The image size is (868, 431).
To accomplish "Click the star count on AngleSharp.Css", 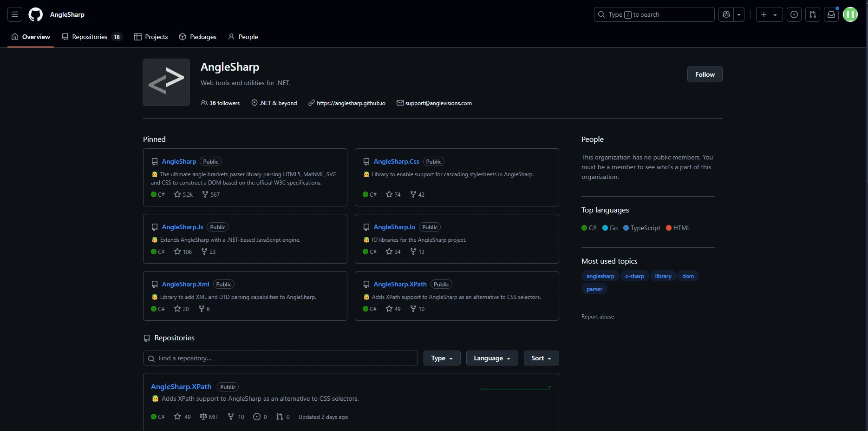I will [x=393, y=194].
